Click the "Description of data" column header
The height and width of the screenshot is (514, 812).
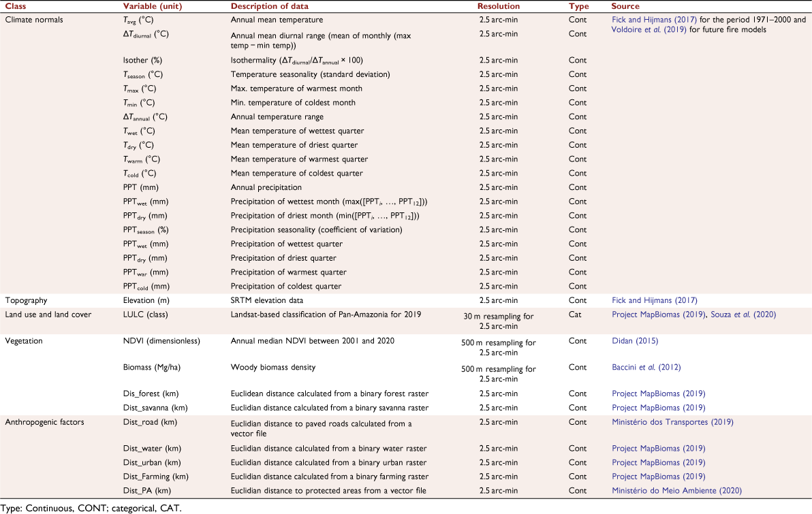(269, 6)
